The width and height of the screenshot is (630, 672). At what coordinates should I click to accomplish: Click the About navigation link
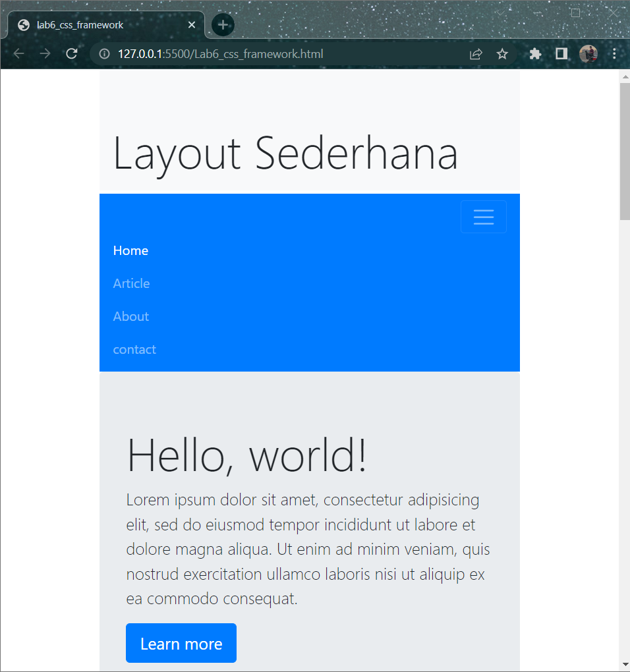(x=130, y=316)
